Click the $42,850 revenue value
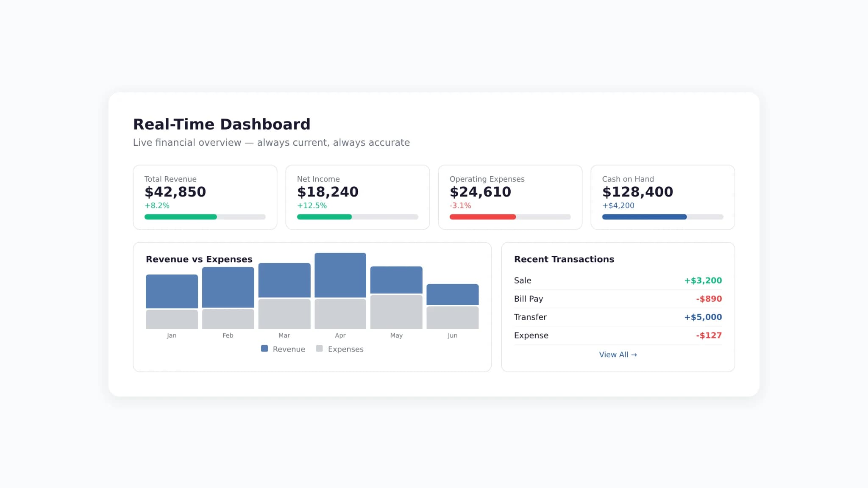Screen dimensions: 868x488 click(x=175, y=192)
